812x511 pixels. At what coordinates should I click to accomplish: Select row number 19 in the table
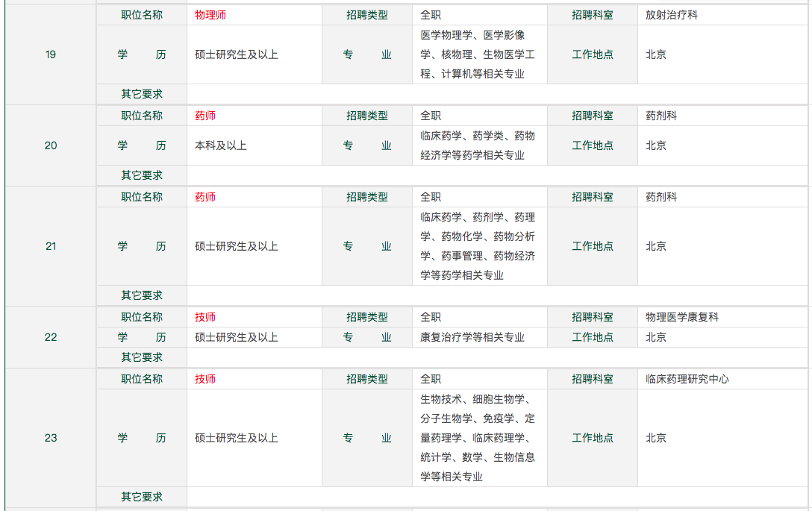(x=50, y=54)
